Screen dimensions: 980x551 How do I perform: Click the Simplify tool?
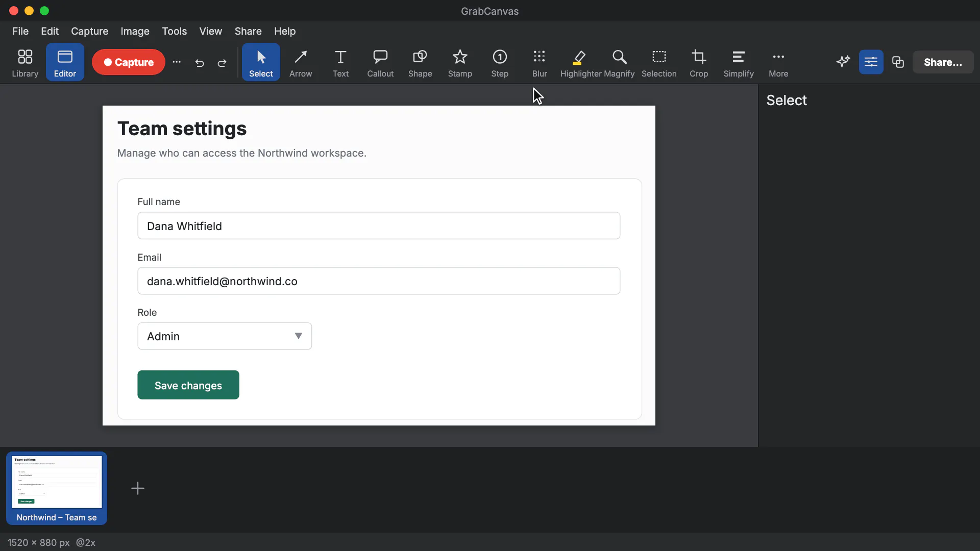pyautogui.click(x=739, y=62)
